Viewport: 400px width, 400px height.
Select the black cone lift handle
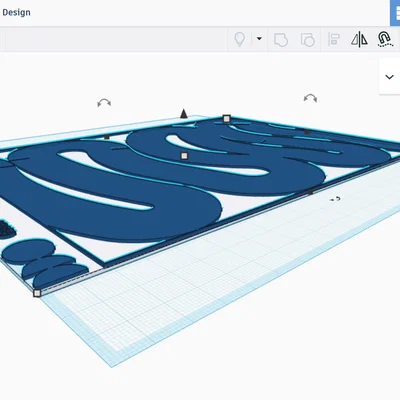pos(184,113)
